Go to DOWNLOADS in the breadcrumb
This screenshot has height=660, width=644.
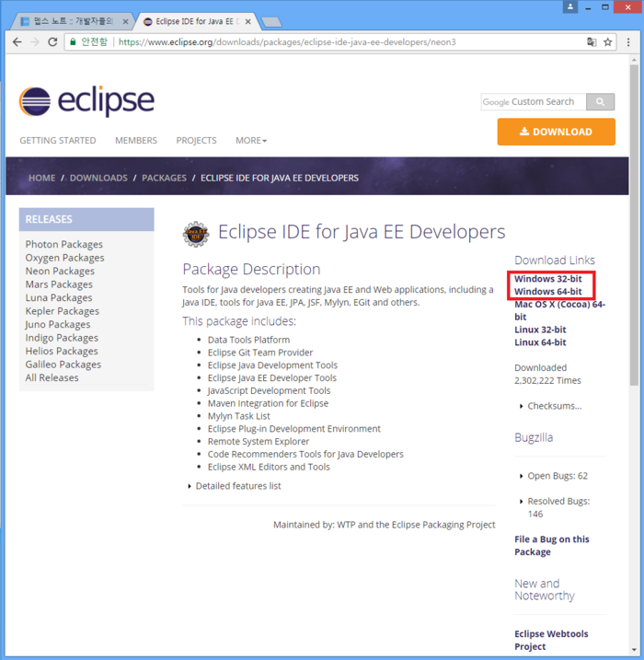(x=98, y=178)
